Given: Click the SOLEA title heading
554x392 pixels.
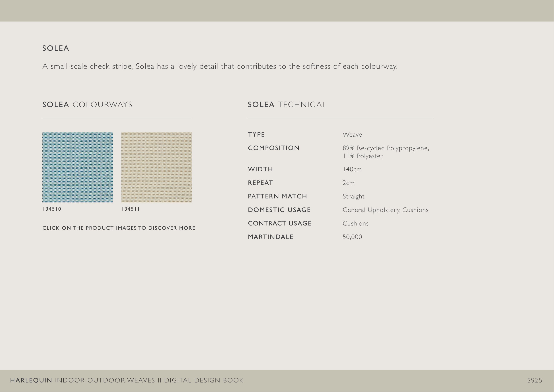Looking at the screenshot, I should pos(56,48).
